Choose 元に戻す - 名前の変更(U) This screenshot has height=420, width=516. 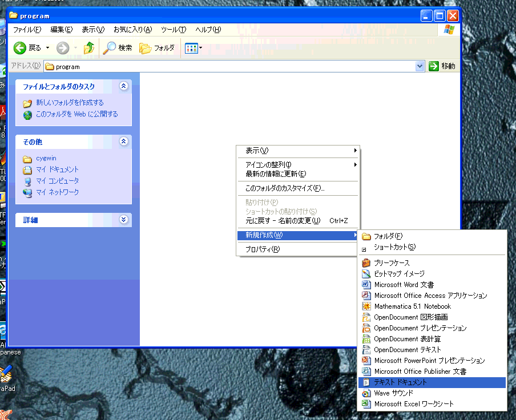point(297,221)
